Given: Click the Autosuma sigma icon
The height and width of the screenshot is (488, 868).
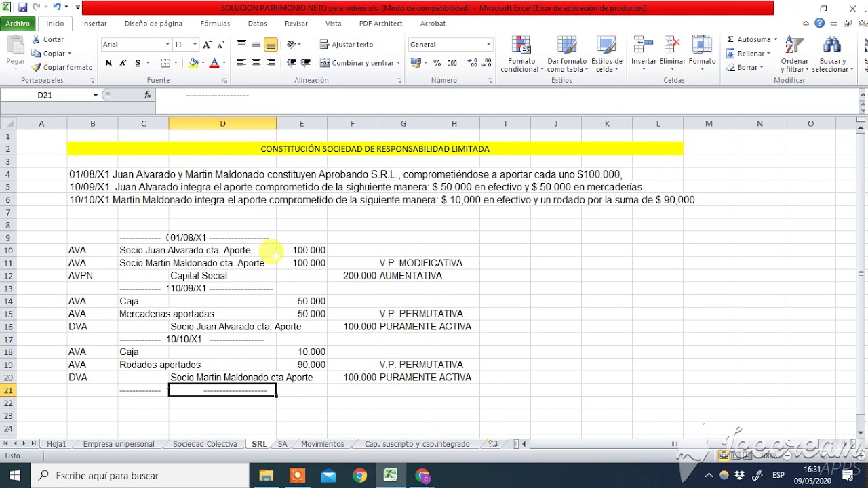Looking at the screenshot, I should (x=730, y=39).
